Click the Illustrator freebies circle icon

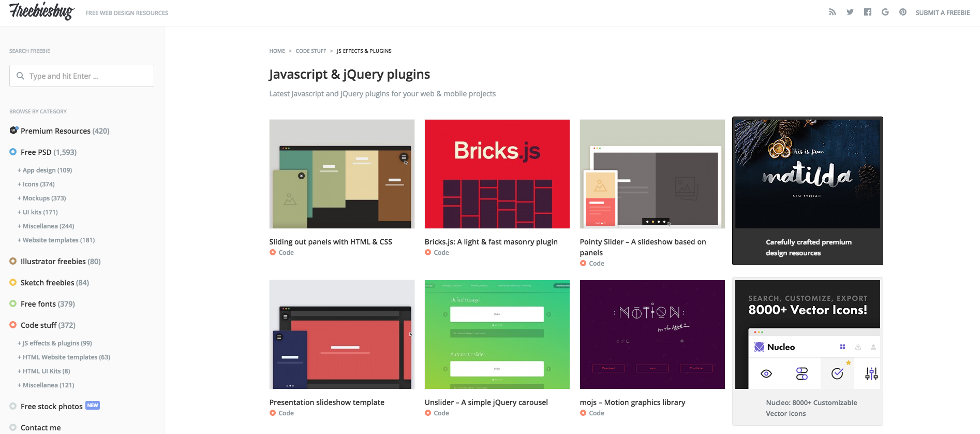(x=13, y=261)
